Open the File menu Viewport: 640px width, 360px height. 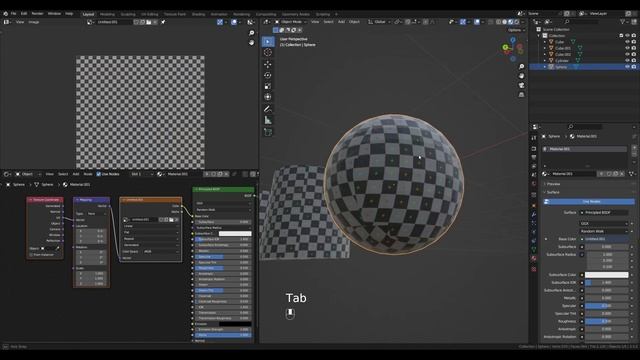click(x=13, y=13)
